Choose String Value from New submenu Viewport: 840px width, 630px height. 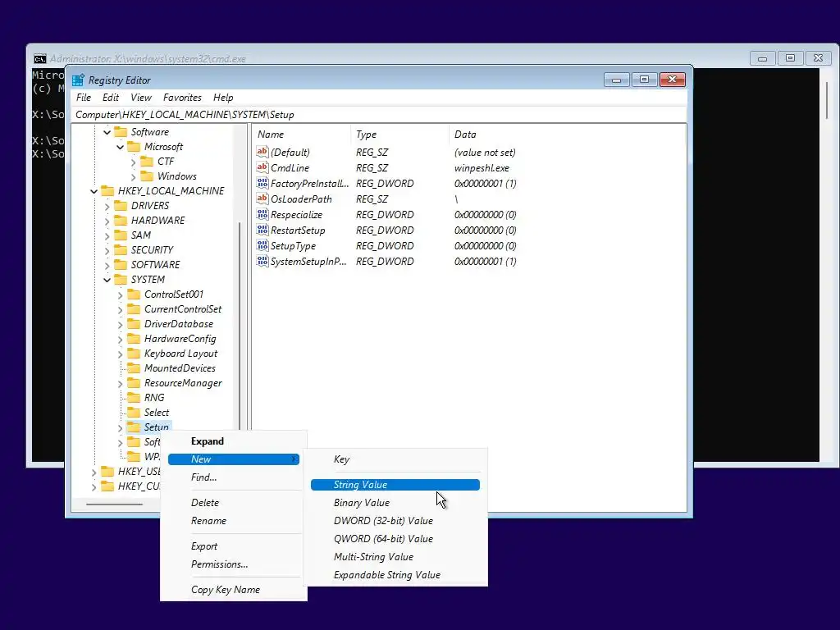tap(395, 485)
